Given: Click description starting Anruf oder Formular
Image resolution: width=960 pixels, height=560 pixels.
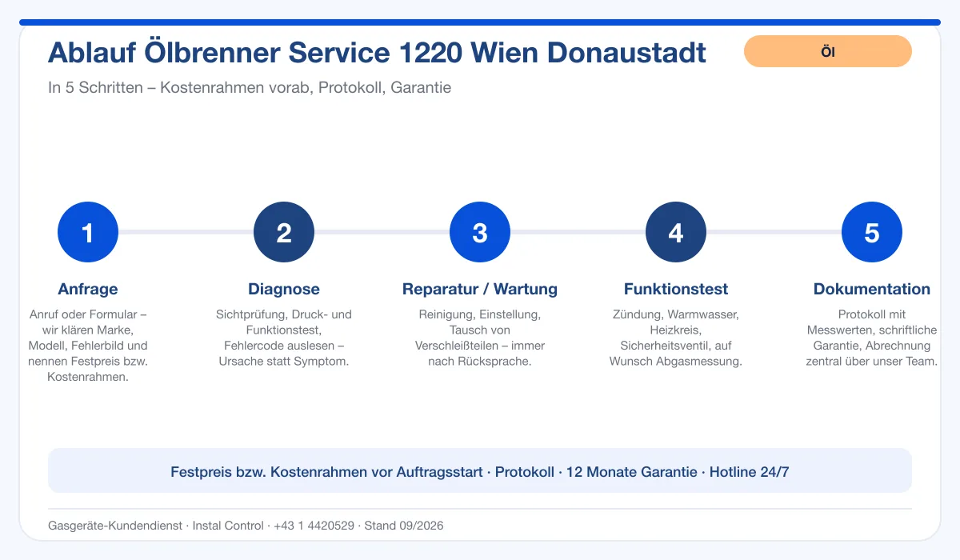Looking at the screenshot, I should [x=88, y=346].
